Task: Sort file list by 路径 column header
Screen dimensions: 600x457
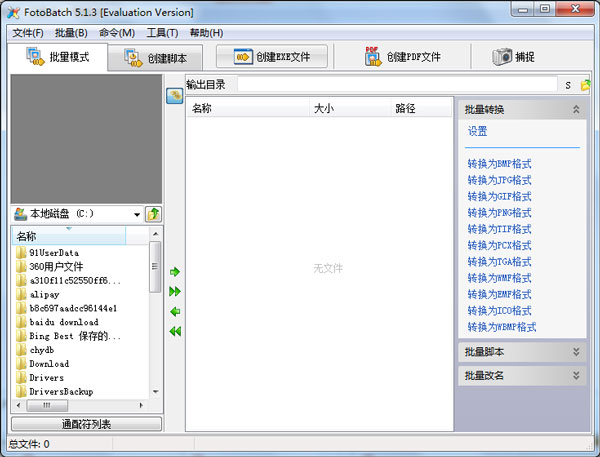Action: [422, 109]
